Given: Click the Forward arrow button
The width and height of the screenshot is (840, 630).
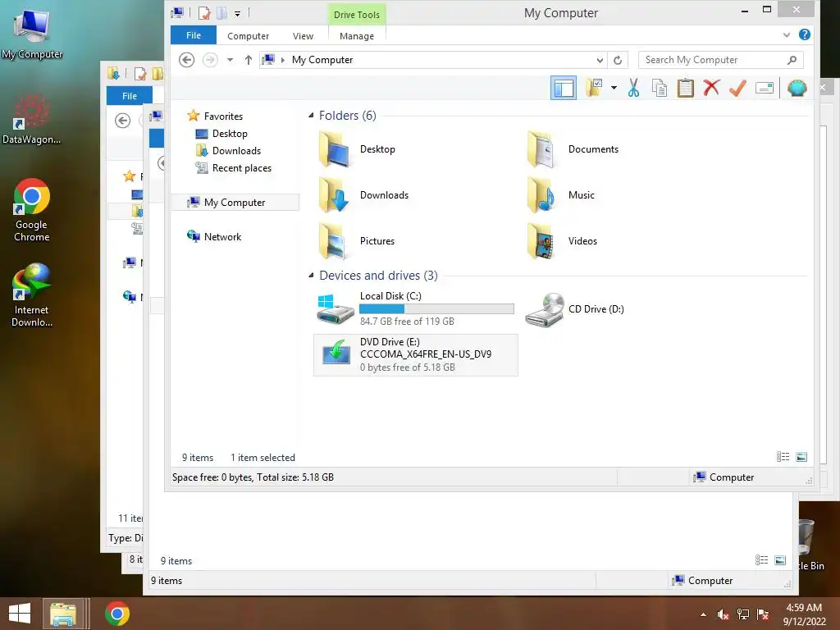Looking at the screenshot, I should tap(210, 60).
